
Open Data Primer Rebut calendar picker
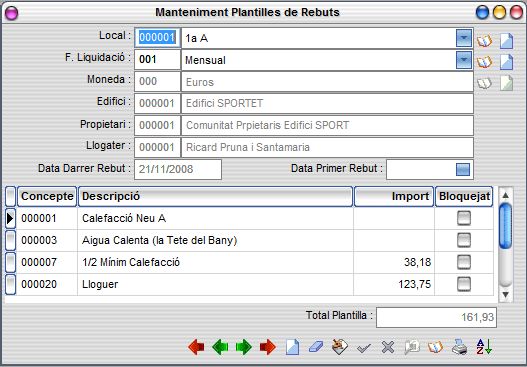[x=463, y=169]
